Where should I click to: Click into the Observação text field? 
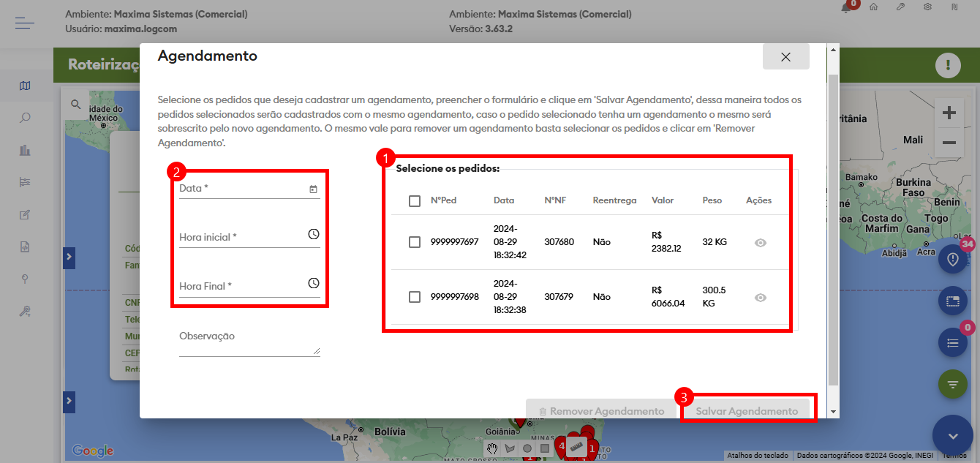249,344
